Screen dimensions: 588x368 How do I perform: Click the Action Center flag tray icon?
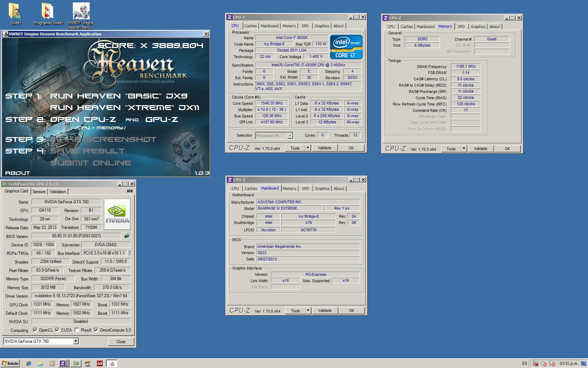(552, 363)
